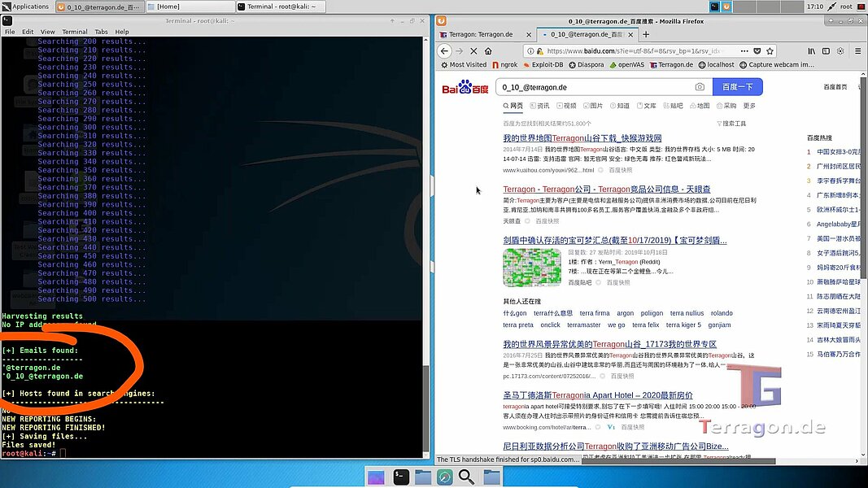This screenshot has width=868, height=488.
Task: Open ngrok bookmark
Action: point(504,65)
